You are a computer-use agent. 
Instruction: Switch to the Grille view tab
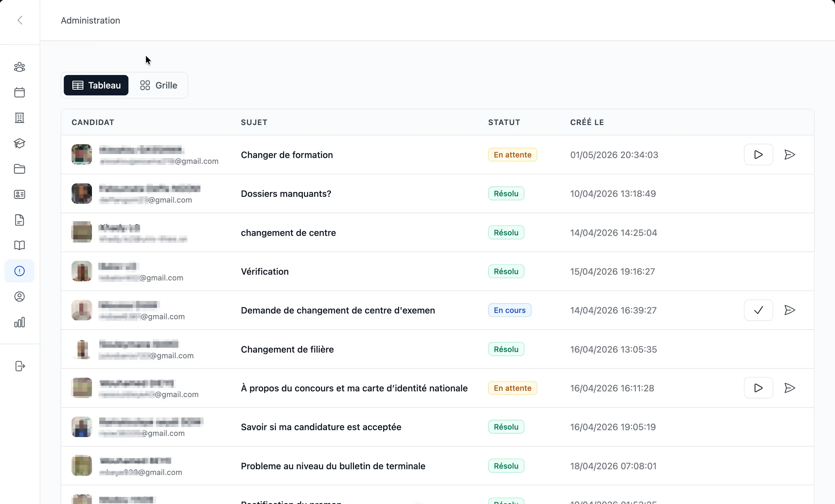[x=158, y=85]
